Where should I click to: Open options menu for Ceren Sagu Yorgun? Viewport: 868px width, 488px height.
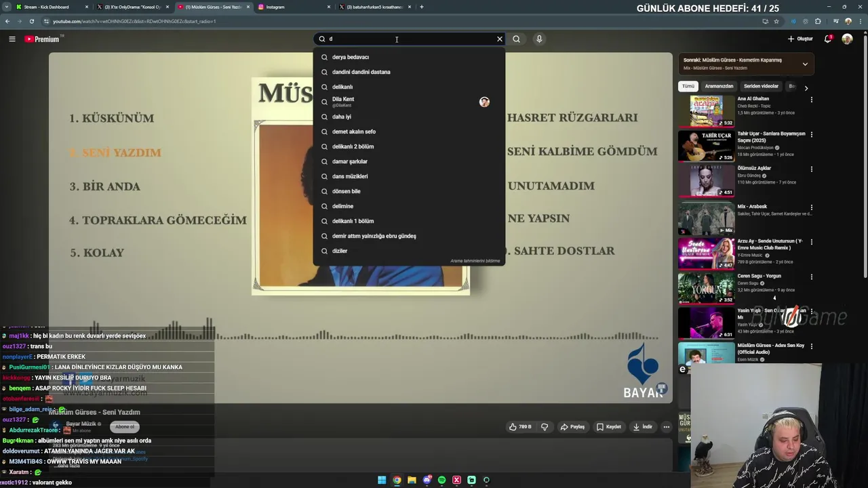point(811,277)
